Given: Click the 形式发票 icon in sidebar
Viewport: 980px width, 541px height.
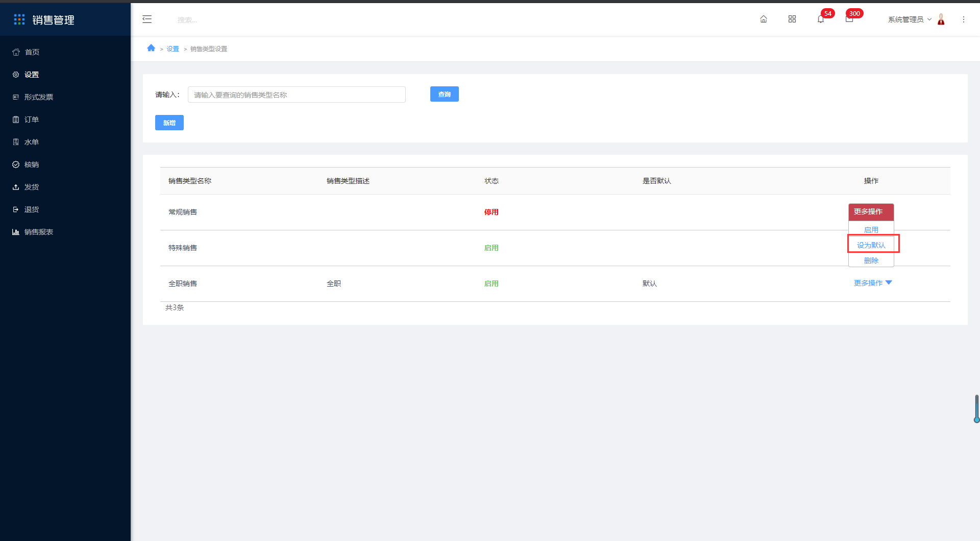Looking at the screenshot, I should [x=16, y=97].
